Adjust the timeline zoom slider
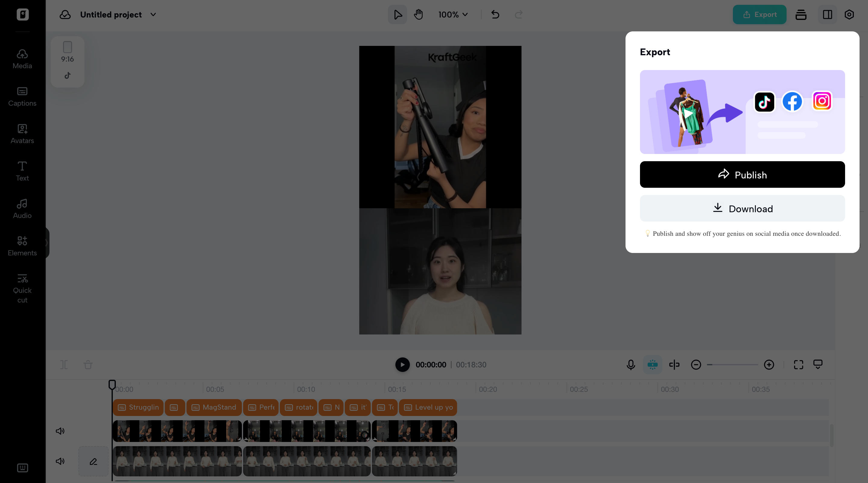This screenshot has width=868, height=483. [x=733, y=365]
